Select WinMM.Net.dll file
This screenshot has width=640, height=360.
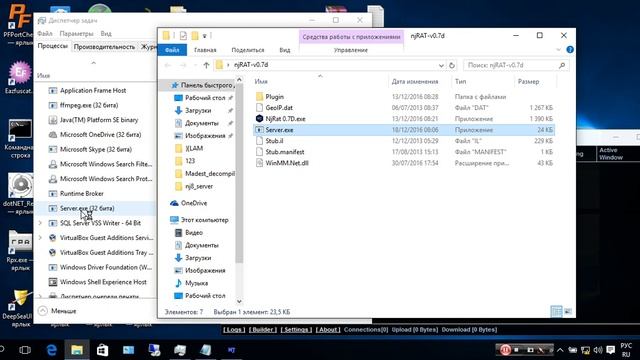tap(287, 163)
